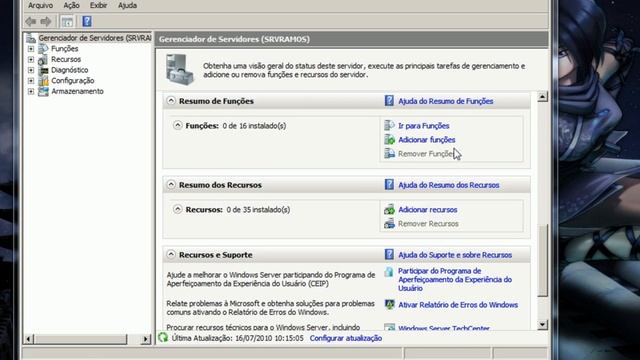
Task: Click the Funções tree icon
Action: click(x=43, y=49)
